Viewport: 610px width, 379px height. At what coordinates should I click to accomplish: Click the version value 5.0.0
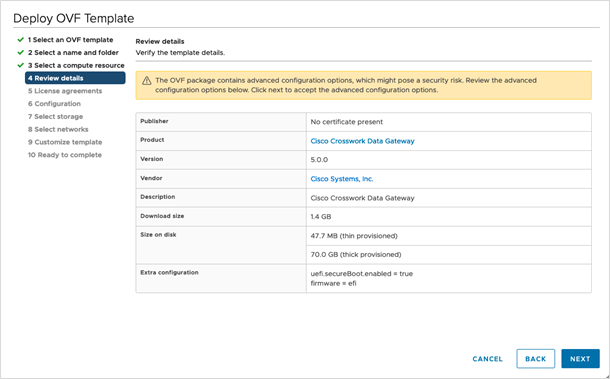click(x=319, y=160)
